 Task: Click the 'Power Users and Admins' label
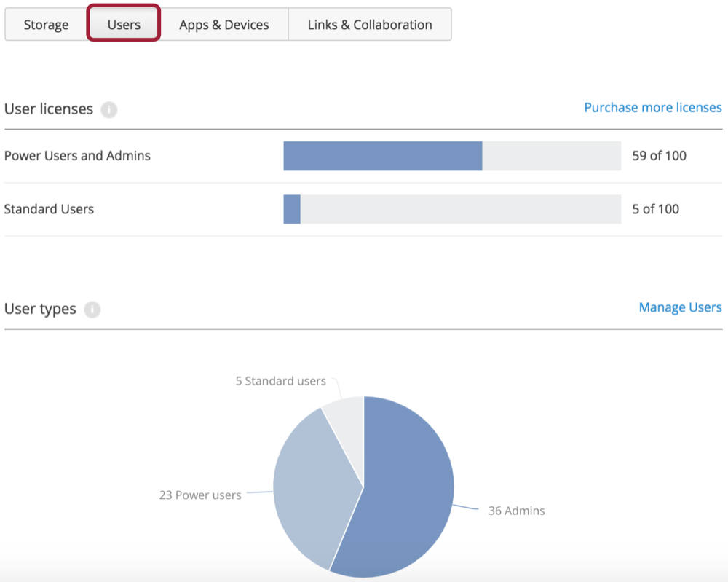pyautogui.click(x=77, y=156)
